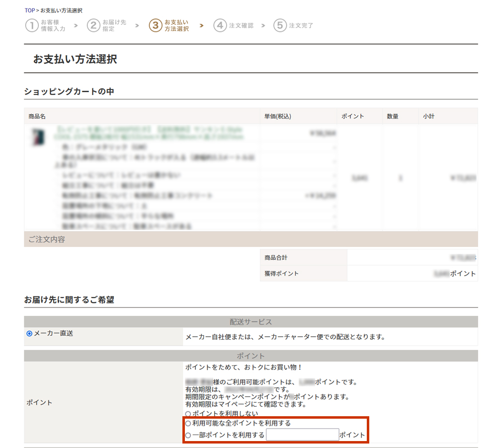Click the step 1 number circle icon
Screen dimensions: 497x448
click(x=32, y=25)
